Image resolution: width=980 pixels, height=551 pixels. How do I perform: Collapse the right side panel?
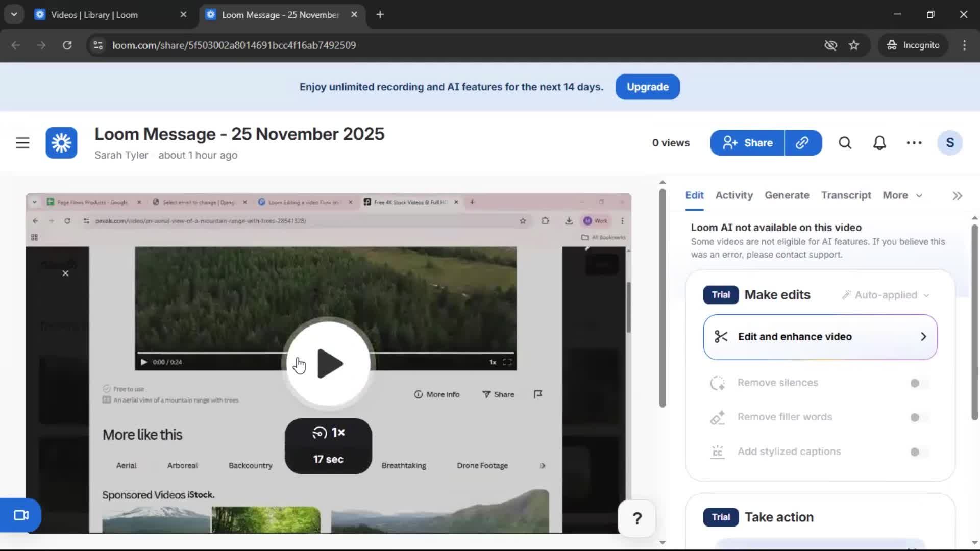pyautogui.click(x=957, y=196)
